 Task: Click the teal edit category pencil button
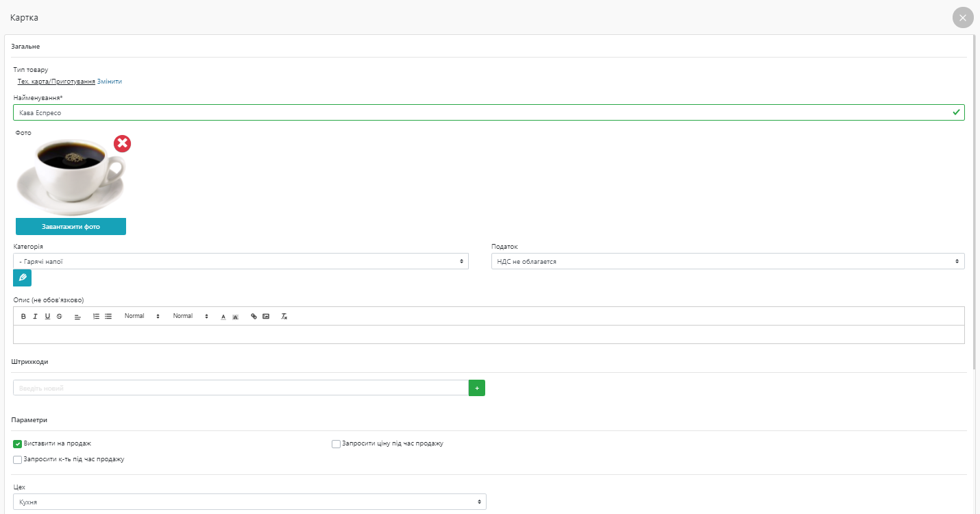click(22, 278)
